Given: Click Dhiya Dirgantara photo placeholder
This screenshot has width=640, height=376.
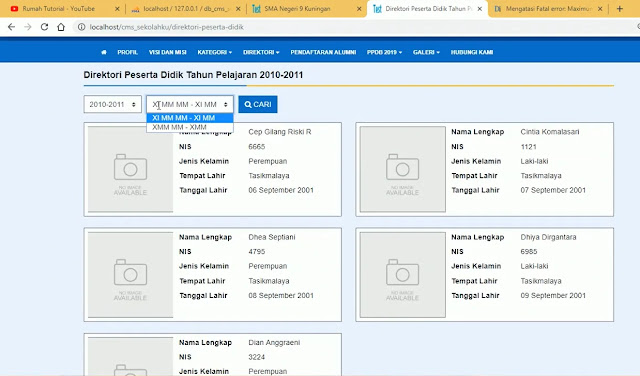Looking at the screenshot, I should click(x=402, y=274).
